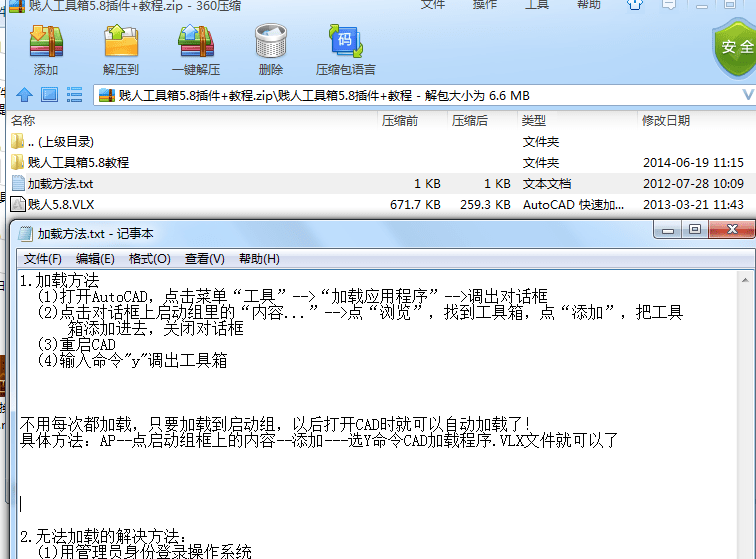Open Notepad 查看(V) menu
Screen dimensions: 756x559
click(x=204, y=259)
